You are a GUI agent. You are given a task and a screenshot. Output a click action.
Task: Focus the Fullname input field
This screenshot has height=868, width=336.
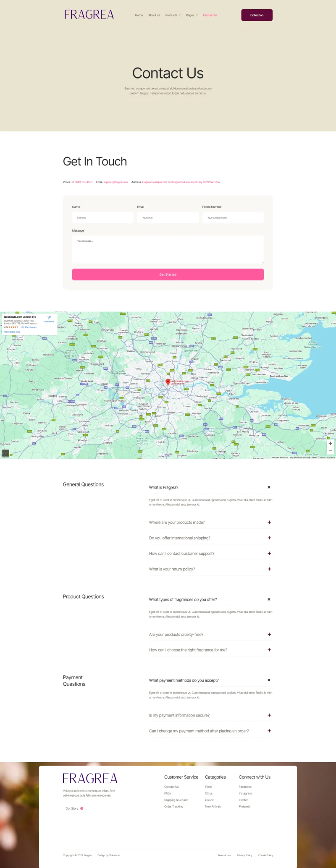103,217
